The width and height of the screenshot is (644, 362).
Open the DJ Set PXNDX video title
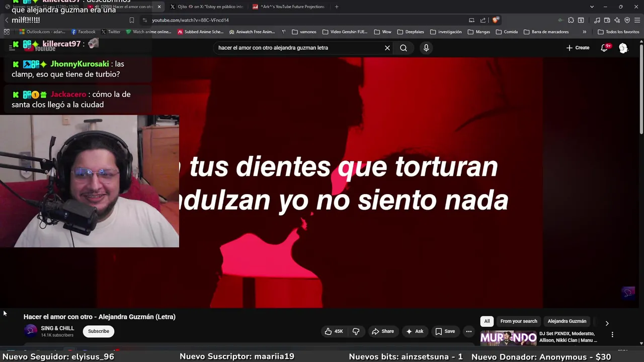pyautogui.click(x=568, y=337)
